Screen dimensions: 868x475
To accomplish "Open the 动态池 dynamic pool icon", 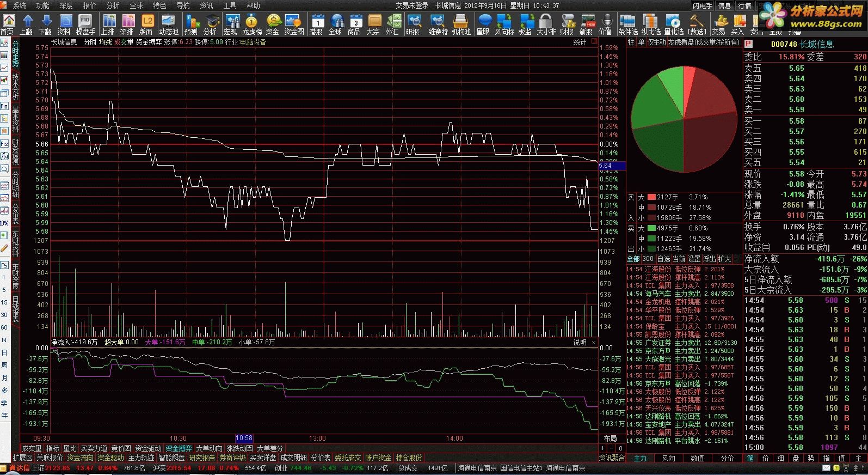I will tap(168, 25).
